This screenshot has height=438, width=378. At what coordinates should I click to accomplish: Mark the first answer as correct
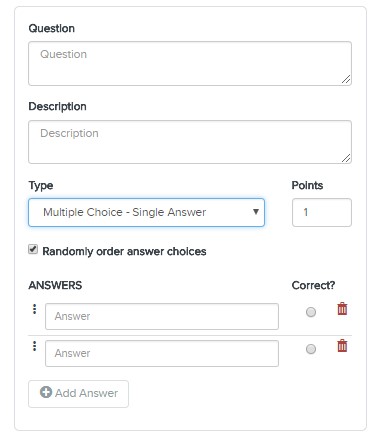(311, 312)
